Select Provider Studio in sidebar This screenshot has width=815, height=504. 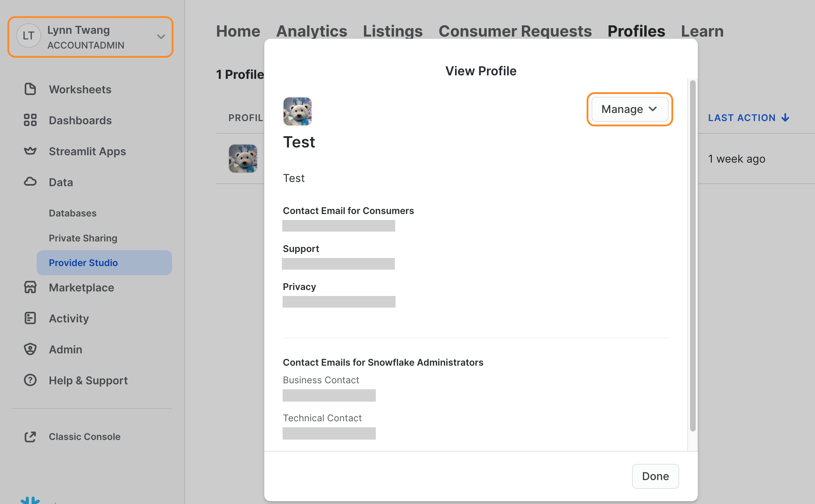tap(83, 262)
